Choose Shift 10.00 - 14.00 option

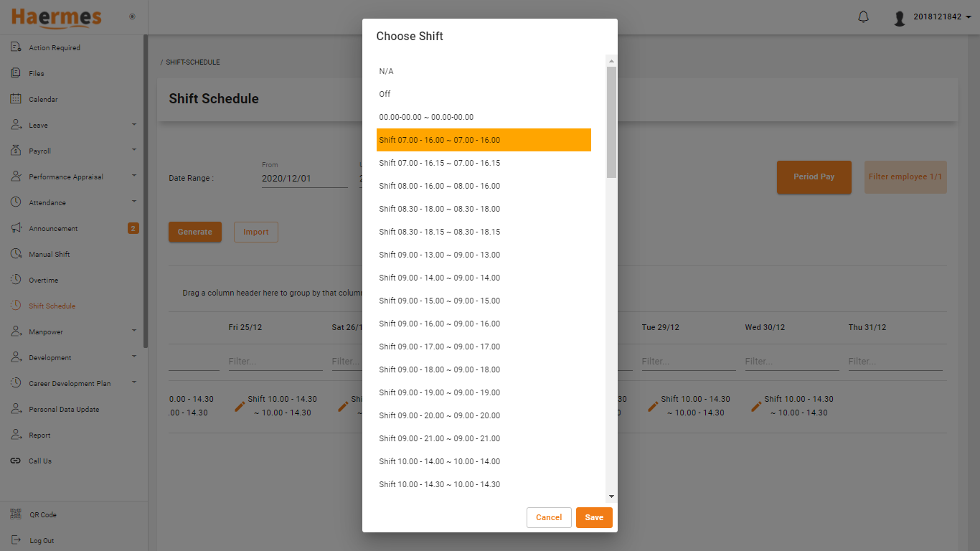tap(484, 461)
